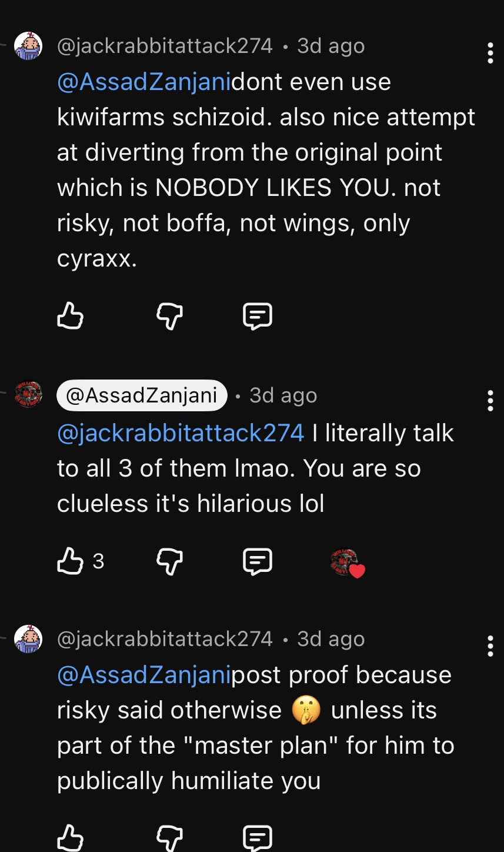Reply to the "publically humiliate you" comment

click(x=258, y=838)
